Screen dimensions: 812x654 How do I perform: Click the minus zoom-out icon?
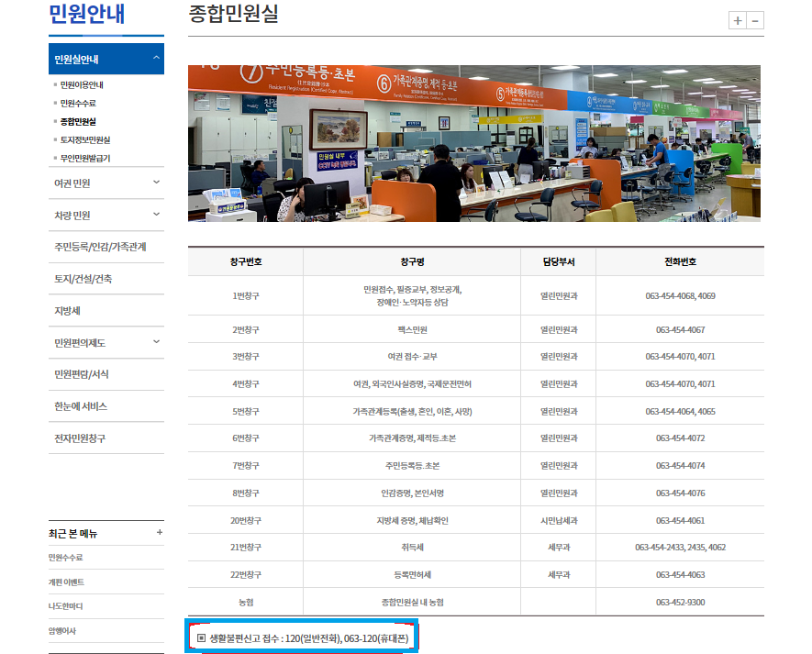tap(755, 21)
